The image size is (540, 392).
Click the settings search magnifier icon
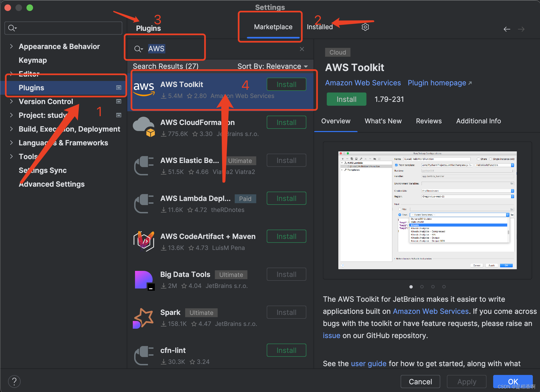point(12,28)
